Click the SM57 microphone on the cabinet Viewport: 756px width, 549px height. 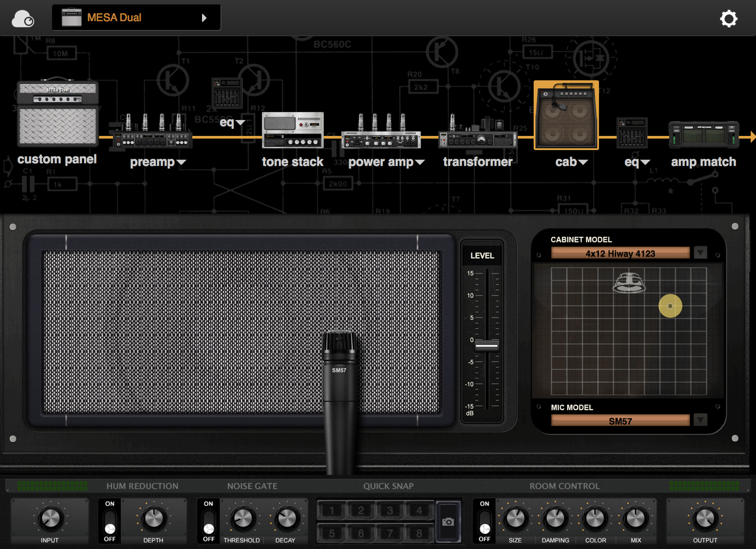341,402
